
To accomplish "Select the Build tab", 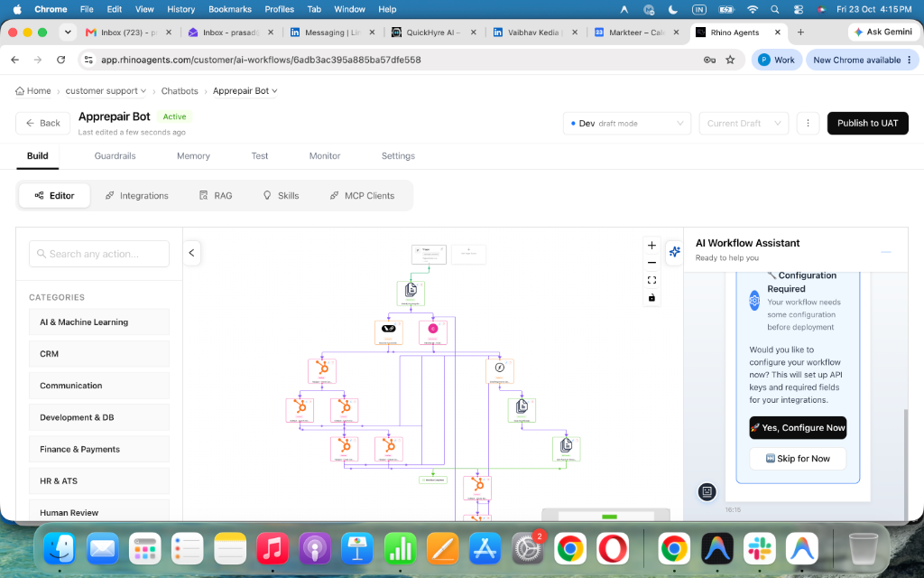I will point(37,155).
